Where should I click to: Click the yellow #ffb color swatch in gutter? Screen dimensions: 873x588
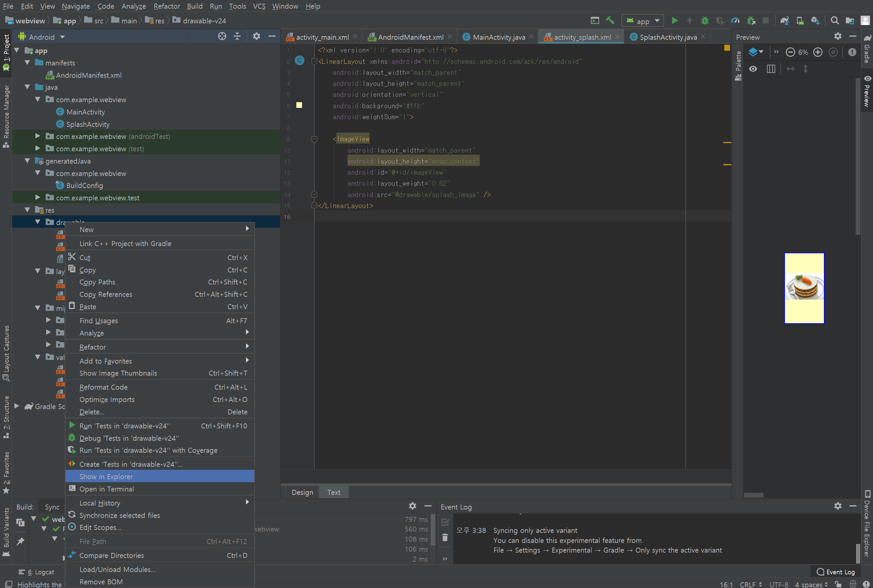(299, 106)
